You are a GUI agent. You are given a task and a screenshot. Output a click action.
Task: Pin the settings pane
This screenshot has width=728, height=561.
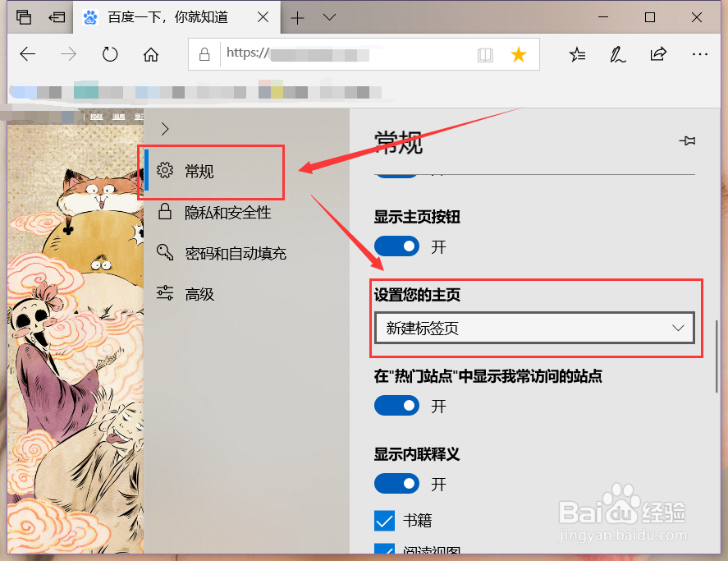pos(687,140)
